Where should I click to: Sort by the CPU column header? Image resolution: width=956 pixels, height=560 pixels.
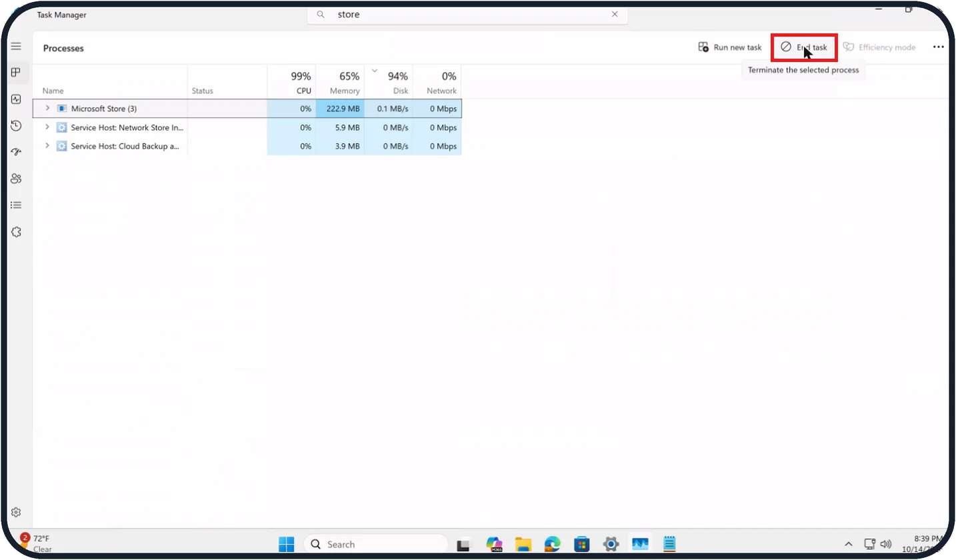tap(291, 81)
